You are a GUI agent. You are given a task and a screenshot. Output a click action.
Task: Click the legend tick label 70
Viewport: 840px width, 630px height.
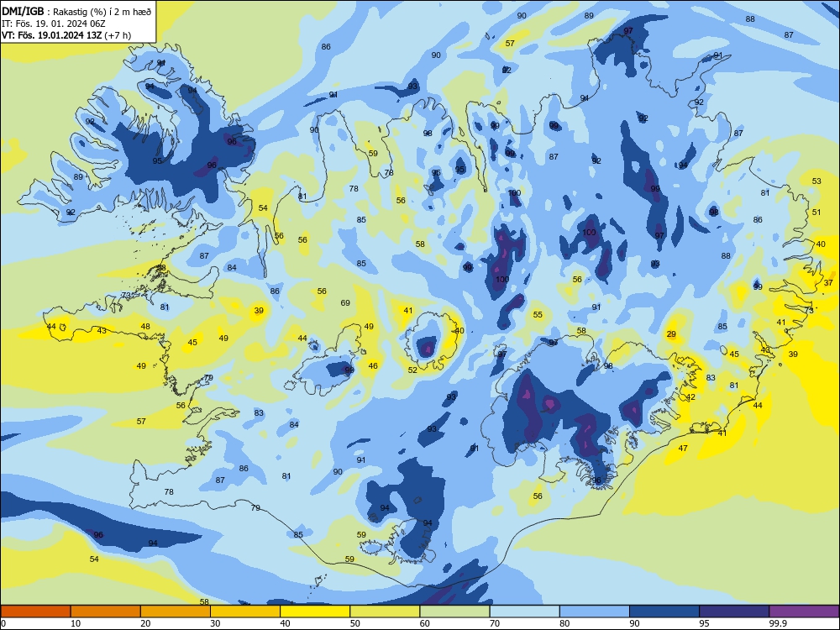(495, 623)
